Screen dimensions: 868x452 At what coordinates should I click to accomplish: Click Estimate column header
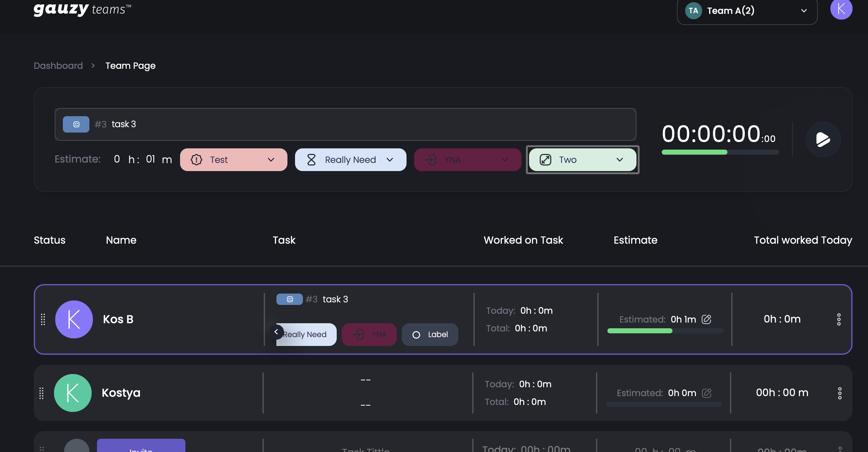pyautogui.click(x=636, y=240)
